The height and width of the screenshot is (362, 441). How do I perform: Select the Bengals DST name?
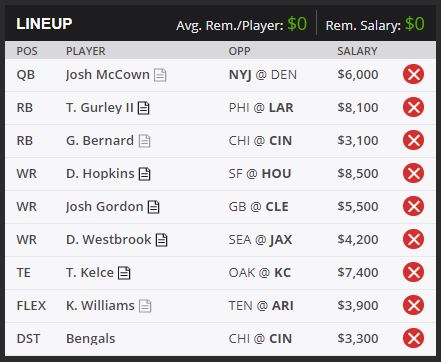91,339
